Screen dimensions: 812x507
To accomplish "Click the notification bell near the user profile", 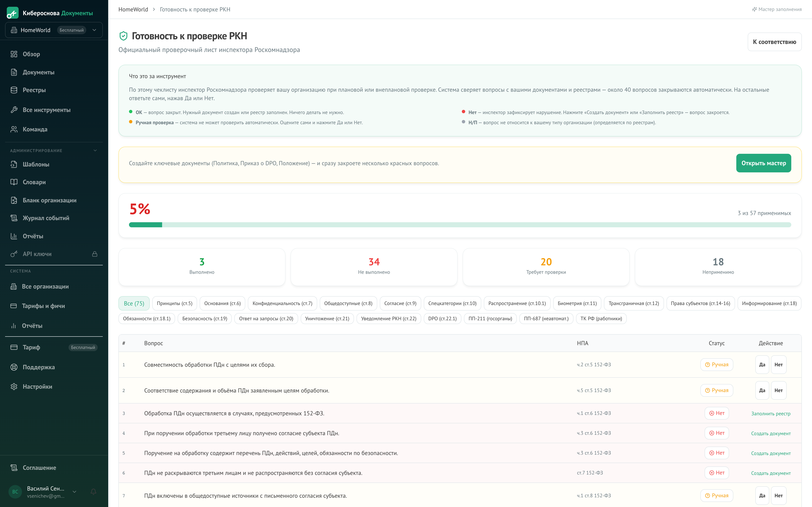I will 93,492.
